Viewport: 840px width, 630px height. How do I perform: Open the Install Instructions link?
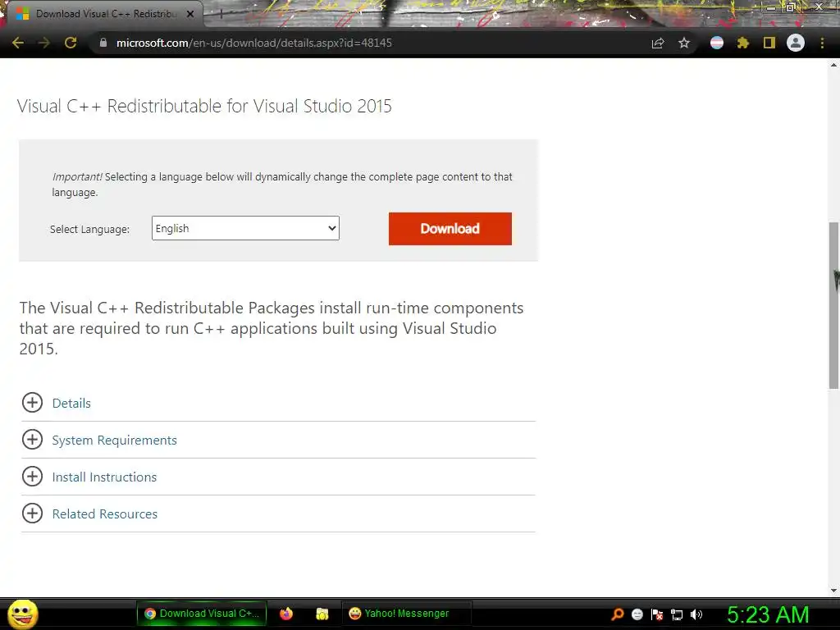click(104, 477)
